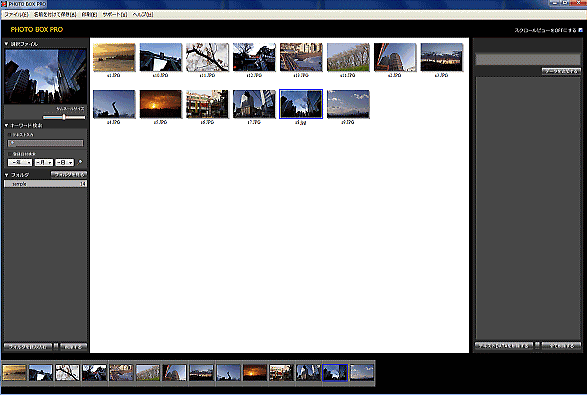587x395 pixels.
Task: Open the year dropdown
Action: pos(20,162)
